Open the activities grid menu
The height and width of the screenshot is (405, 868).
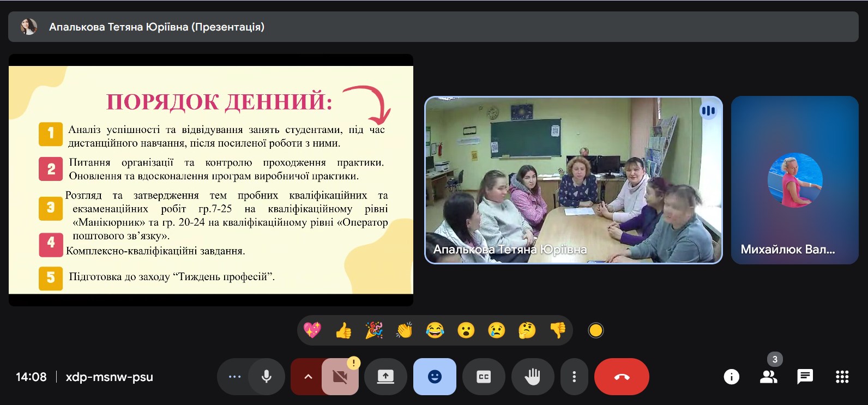click(842, 377)
